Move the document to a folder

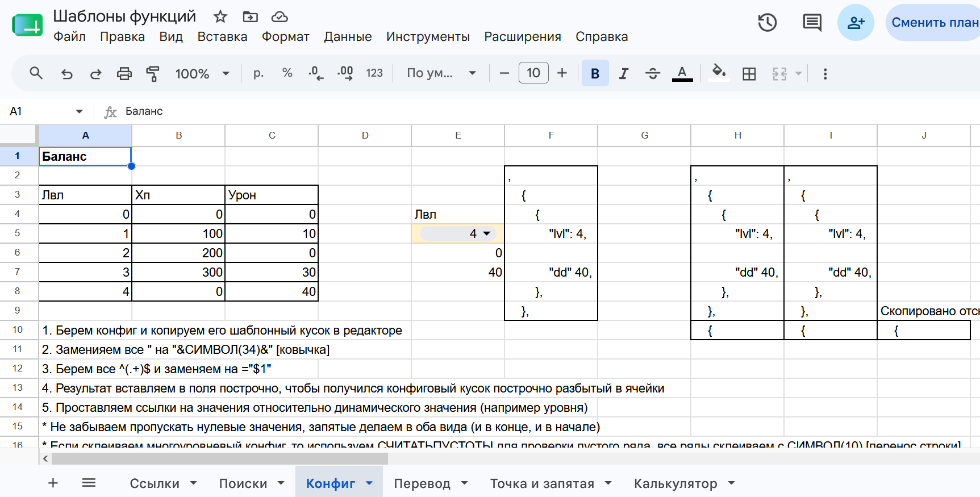(250, 16)
